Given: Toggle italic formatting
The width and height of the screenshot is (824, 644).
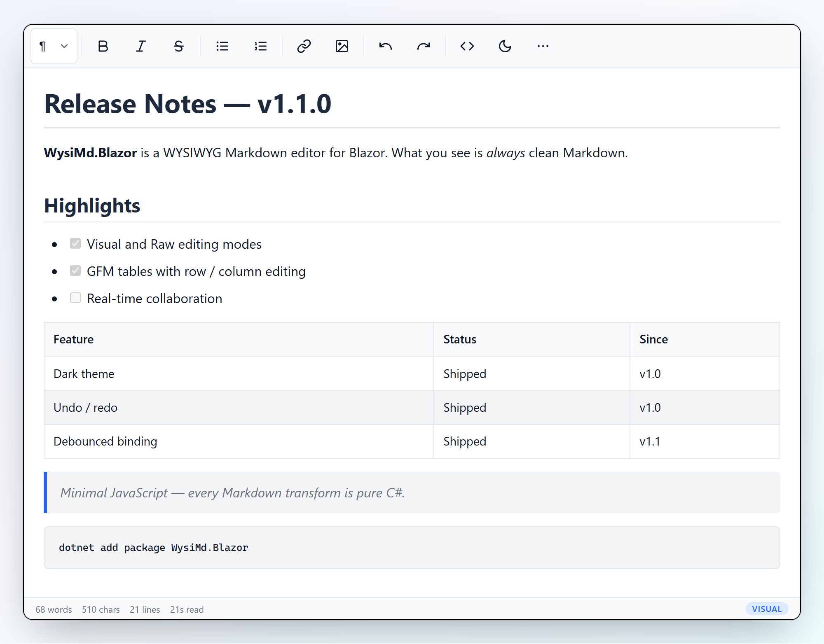Looking at the screenshot, I should pyautogui.click(x=141, y=46).
